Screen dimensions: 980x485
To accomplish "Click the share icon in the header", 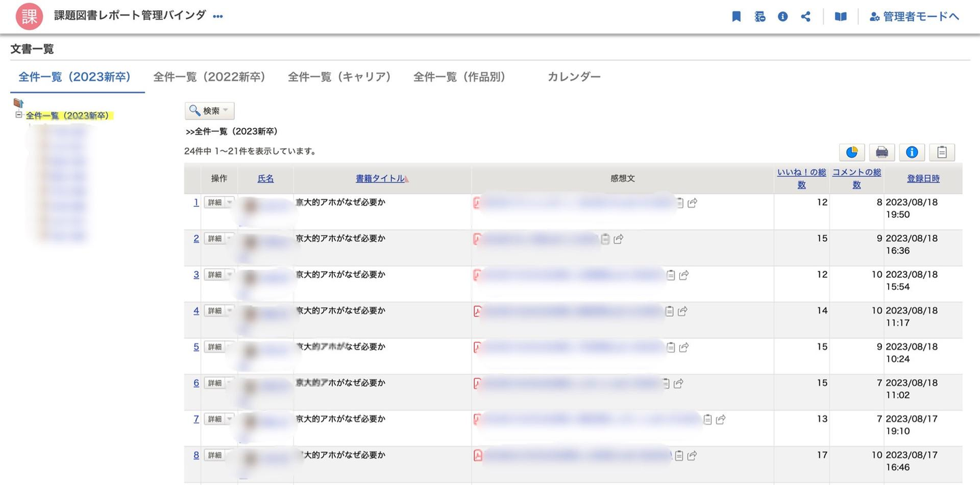I will tap(806, 16).
